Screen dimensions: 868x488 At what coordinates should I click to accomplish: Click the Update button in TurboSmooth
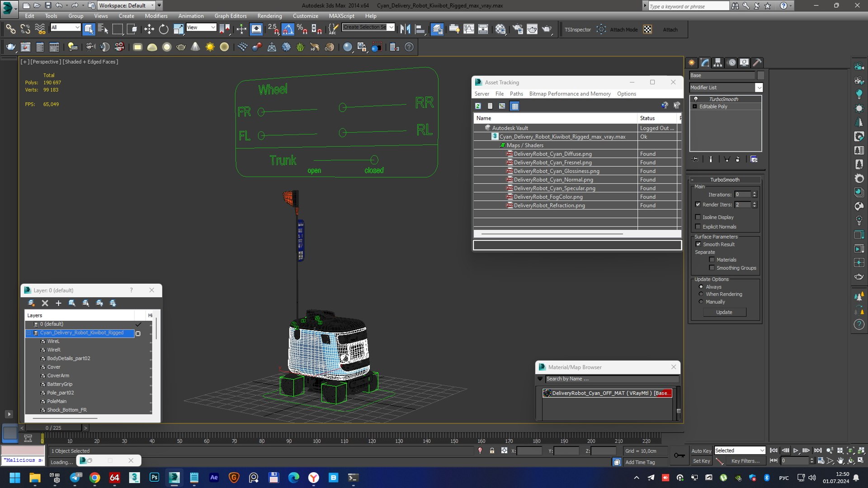pos(724,312)
